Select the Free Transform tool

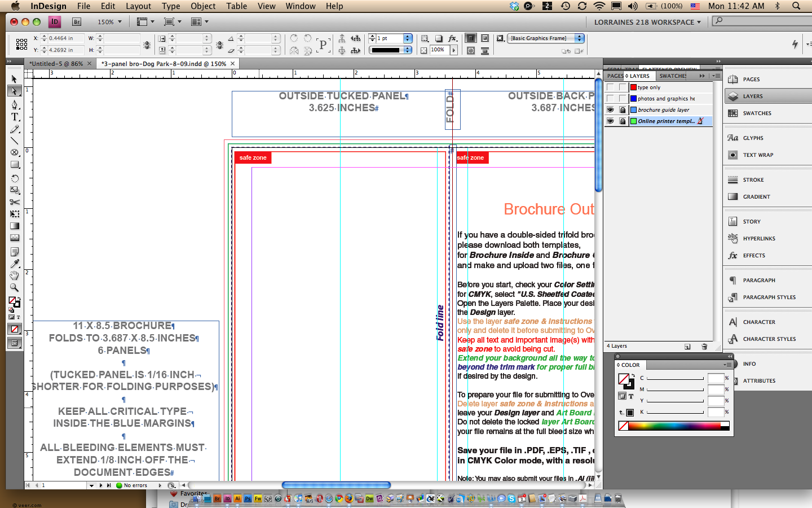point(15,214)
